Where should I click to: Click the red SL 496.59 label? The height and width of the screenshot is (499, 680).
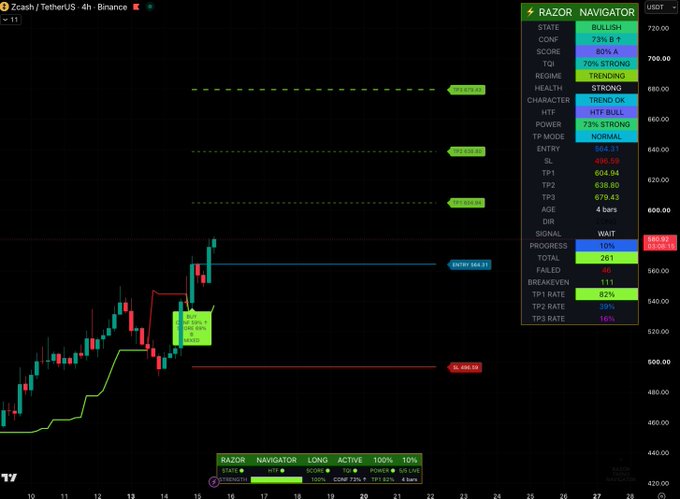pos(465,368)
